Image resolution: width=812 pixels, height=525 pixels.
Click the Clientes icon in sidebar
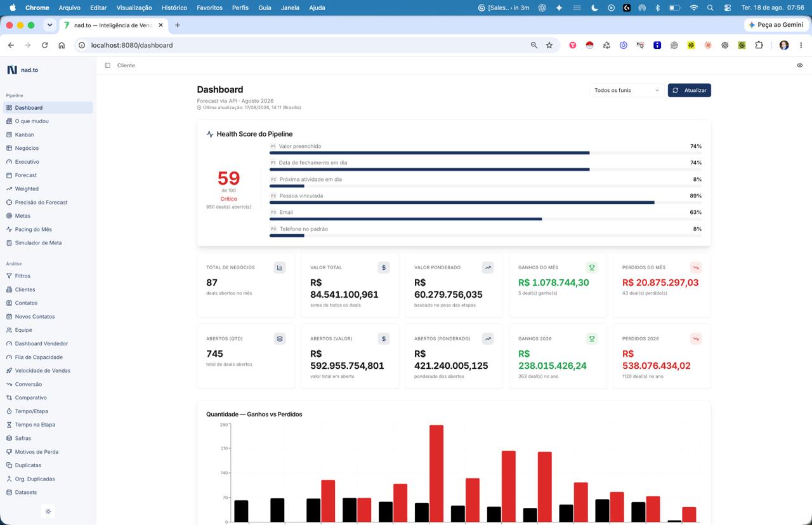(9, 289)
